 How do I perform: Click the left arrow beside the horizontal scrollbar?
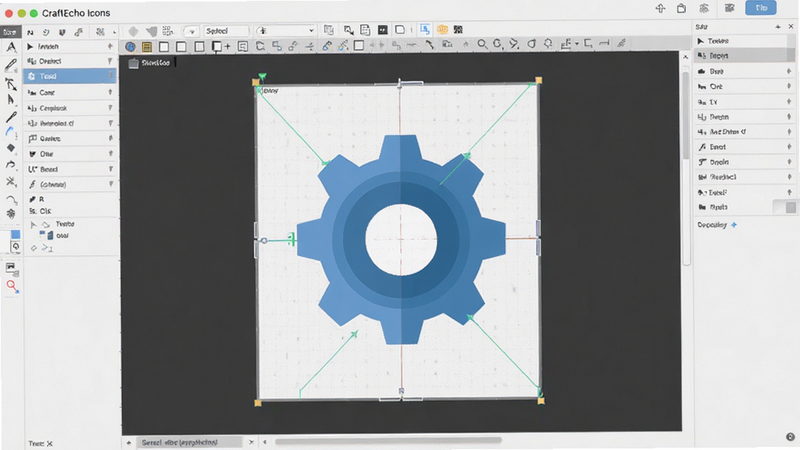(264, 442)
